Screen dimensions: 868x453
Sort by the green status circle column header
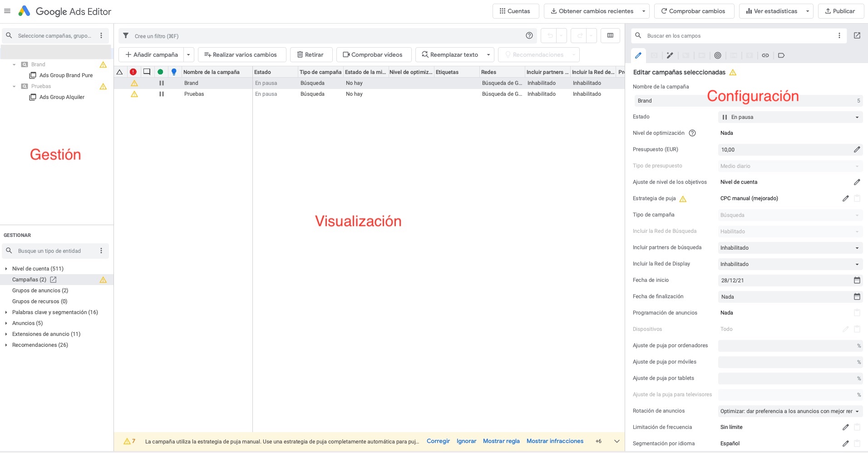click(x=160, y=72)
